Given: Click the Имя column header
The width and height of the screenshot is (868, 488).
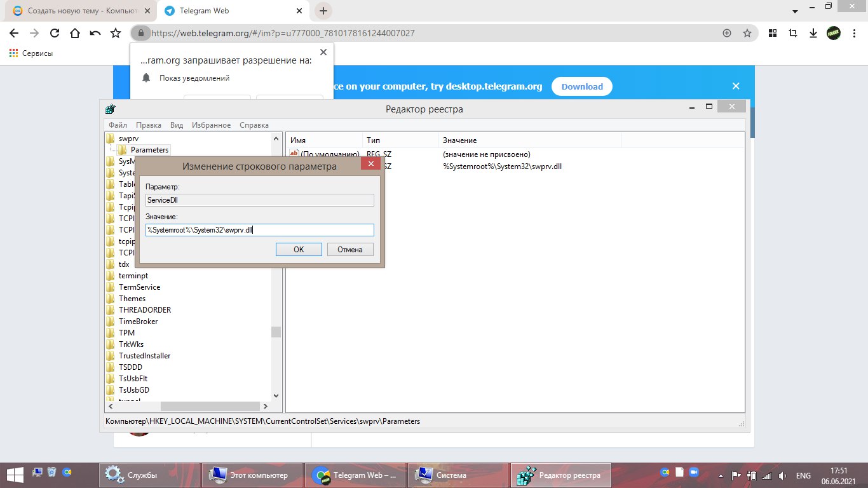Looking at the screenshot, I should click(325, 140).
